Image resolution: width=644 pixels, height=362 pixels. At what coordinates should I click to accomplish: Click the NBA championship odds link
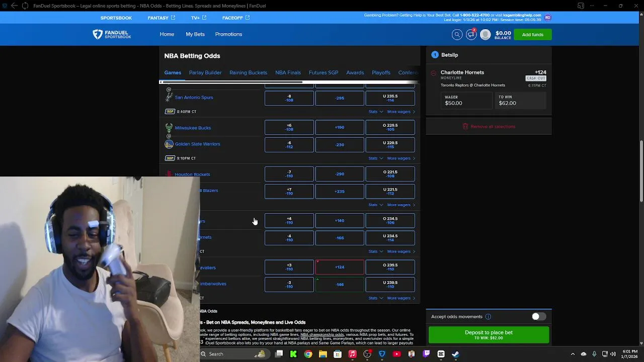coord(323,334)
